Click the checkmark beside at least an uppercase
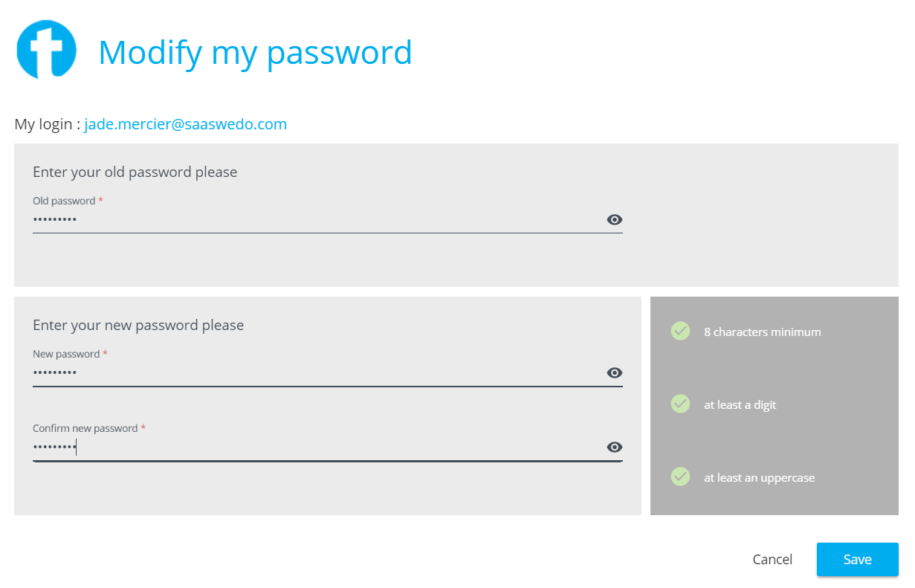This screenshot has width=915, height=588. pos(680,476)
